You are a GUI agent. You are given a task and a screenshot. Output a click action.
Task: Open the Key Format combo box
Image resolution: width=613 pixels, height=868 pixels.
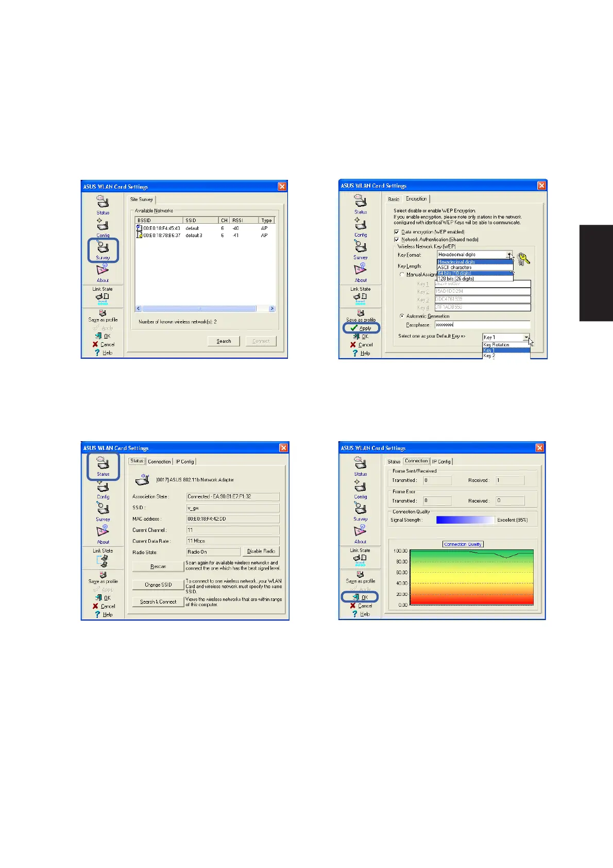pos(475,255)
